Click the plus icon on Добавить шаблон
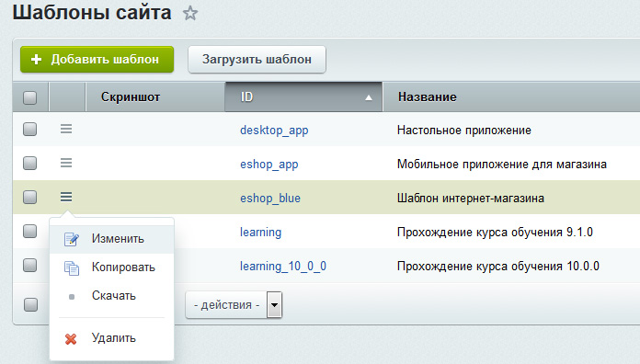The width and height of the screenshot is (640, 364). [37, 59]
